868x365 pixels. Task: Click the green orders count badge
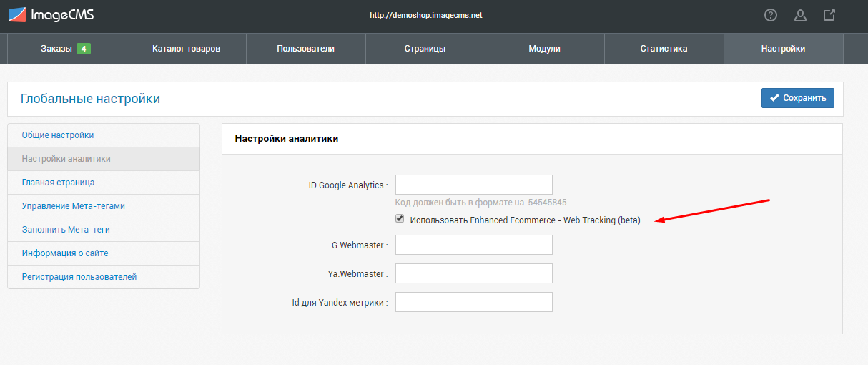(84, 49)
